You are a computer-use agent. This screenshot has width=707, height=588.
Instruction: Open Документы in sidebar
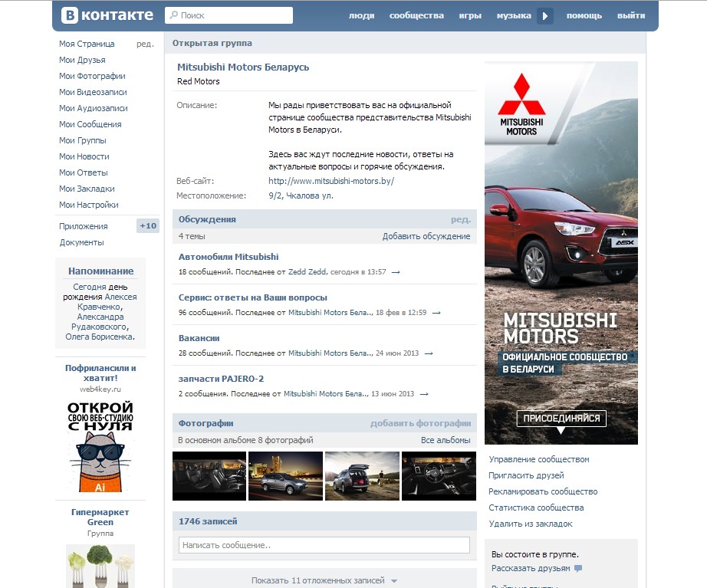click(x=81, y=242)
